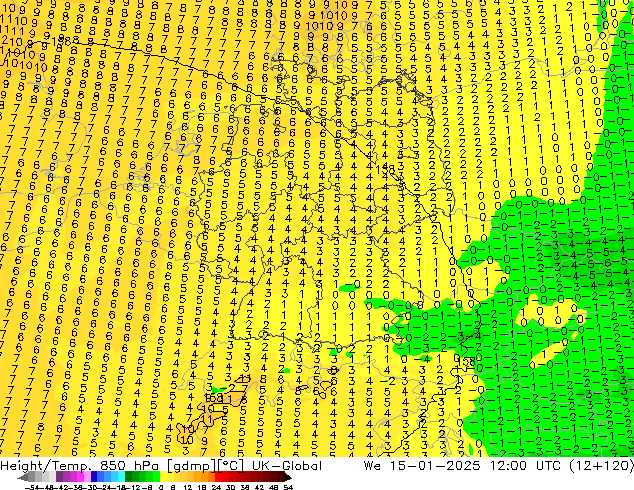This screenshot has width=634, height=490.
Task: Click the cyan swatch in the legend
Action: point(121,478)
